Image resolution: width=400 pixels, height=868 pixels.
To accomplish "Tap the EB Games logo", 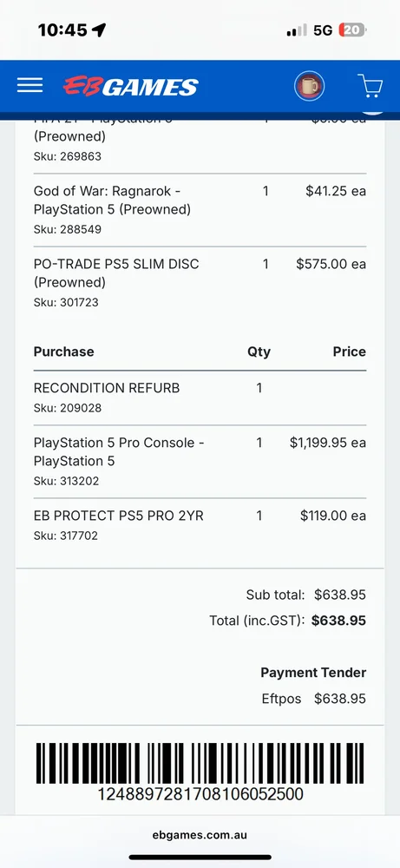I will (x=130, y=86).
